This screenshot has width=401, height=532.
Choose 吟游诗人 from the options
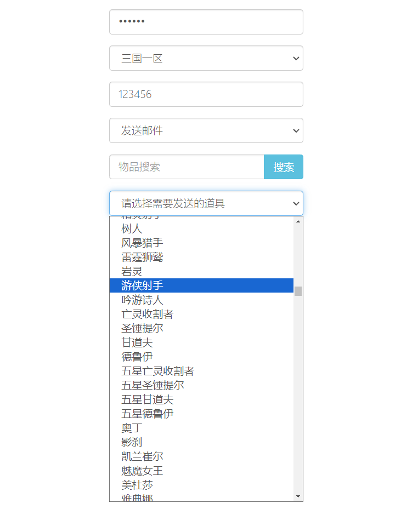point(142,300)
